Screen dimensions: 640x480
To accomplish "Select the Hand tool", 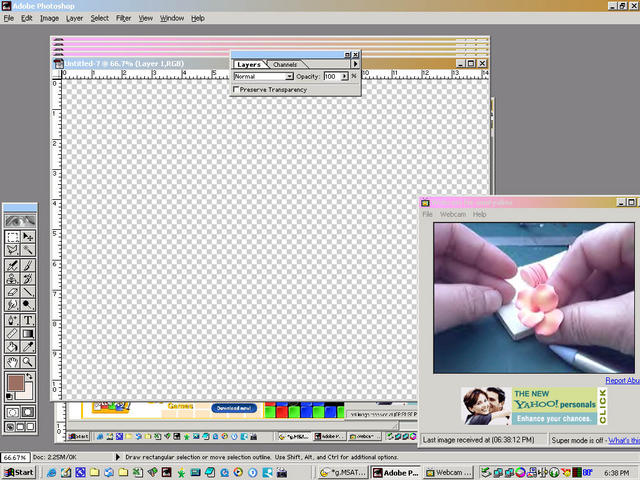I will 12,362.
